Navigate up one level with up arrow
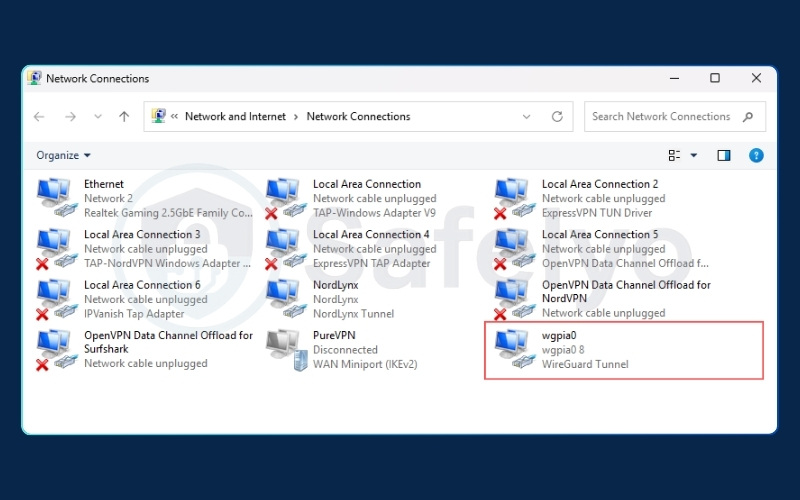 pos(124,116)
